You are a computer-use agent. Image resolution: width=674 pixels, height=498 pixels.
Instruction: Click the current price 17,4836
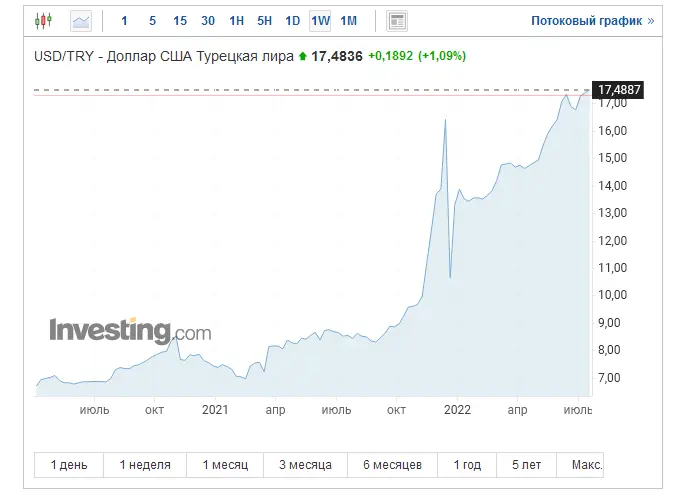click(x=337, y=56)
